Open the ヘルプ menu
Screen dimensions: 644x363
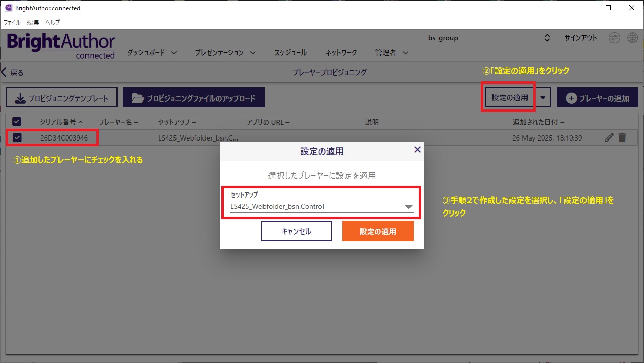click(x=52, y=23)
